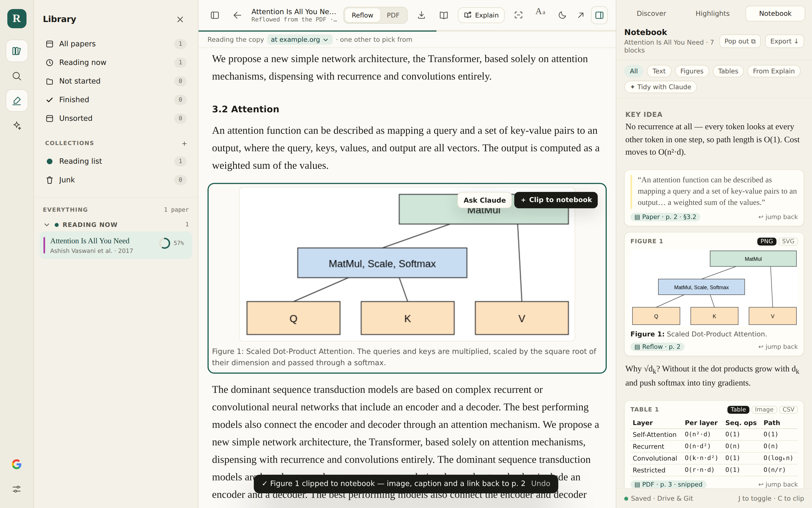Filter notebook blocks by Tables
Screen dimensions: 812x508
coord(728,71)
